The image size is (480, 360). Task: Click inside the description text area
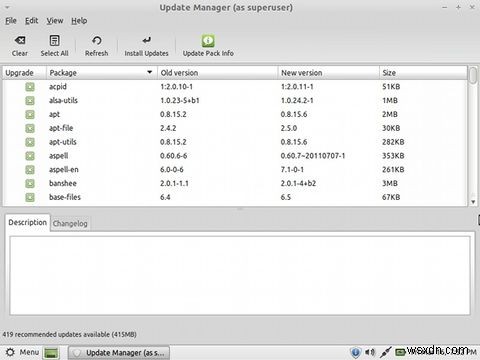[x=240, y=275]
